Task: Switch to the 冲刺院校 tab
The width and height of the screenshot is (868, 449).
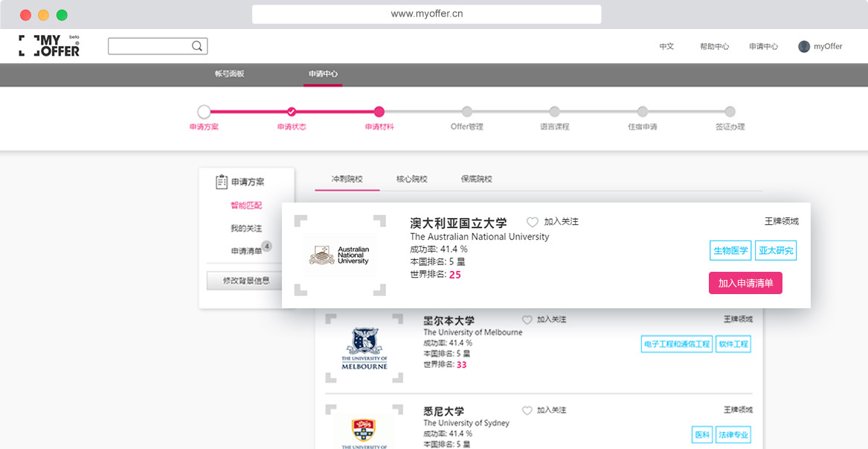Action: [347, 179]
